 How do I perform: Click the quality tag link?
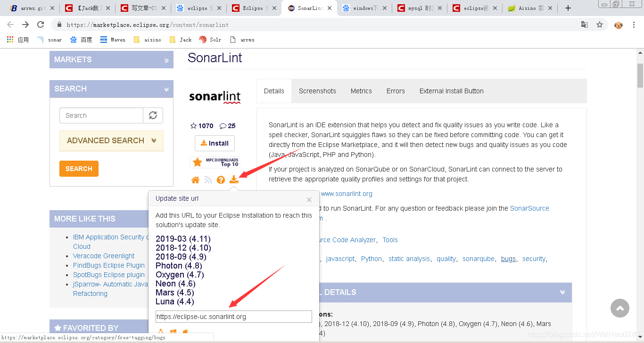tap(446, 259)
